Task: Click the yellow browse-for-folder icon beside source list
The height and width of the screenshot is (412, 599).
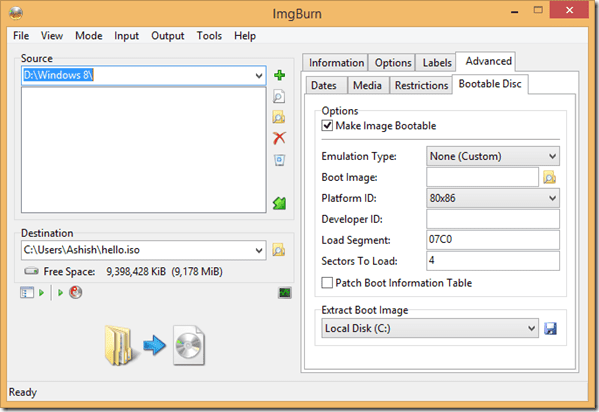Action: point(279,117)
